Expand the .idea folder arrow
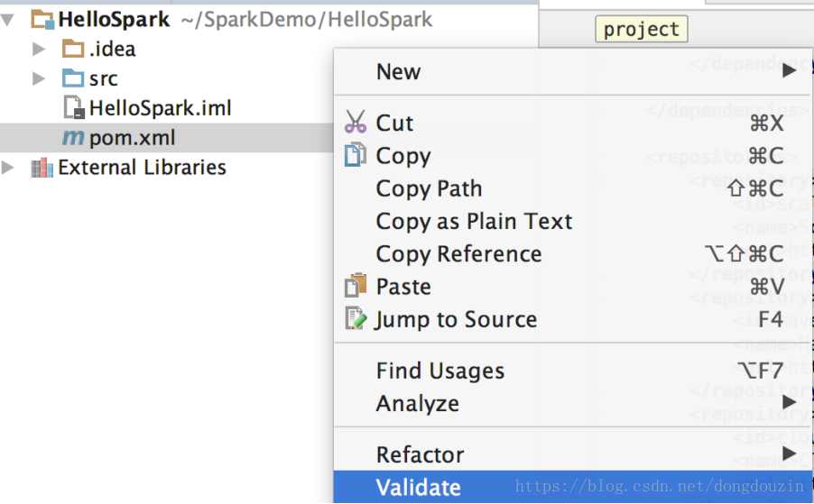 (x=39, y=50)
